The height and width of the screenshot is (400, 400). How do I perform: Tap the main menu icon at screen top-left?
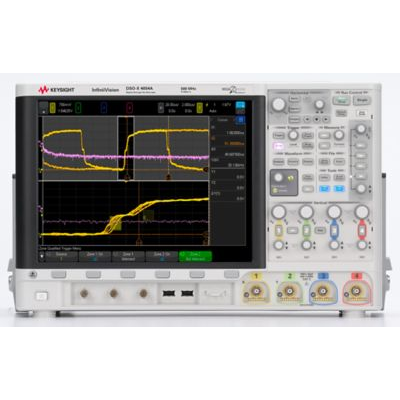pyautogui.click(x=43, y=107)
